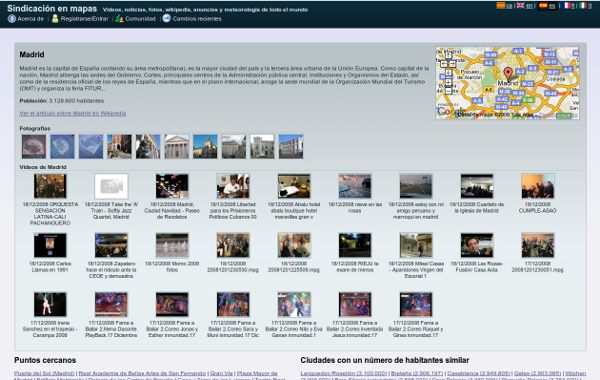600x380 pixels.
Task: Pan the map up with arrow button
Action: pyautogui.click(x=448, y=56)
